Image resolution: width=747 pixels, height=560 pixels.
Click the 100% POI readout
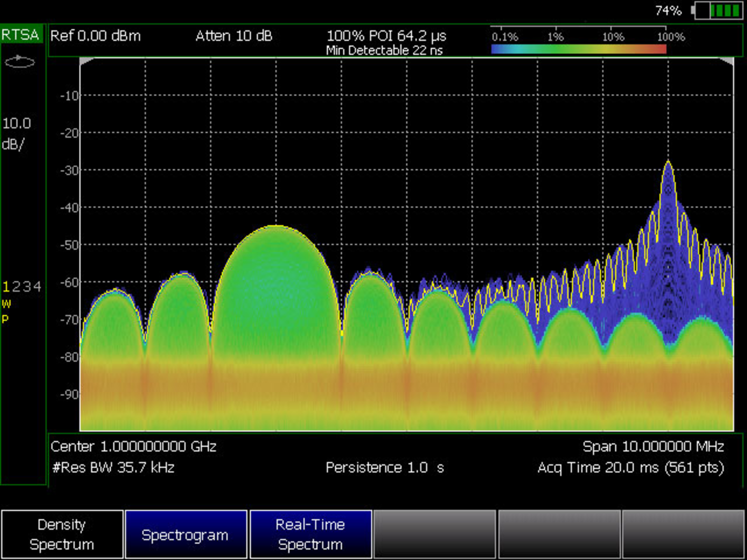[387, 36]
